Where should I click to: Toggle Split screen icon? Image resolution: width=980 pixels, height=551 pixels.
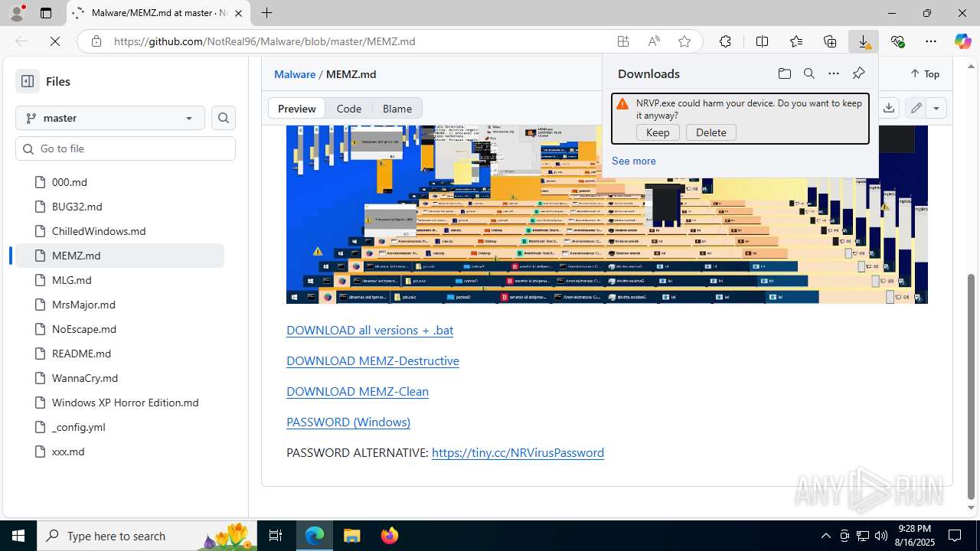[x=762, y=41]
